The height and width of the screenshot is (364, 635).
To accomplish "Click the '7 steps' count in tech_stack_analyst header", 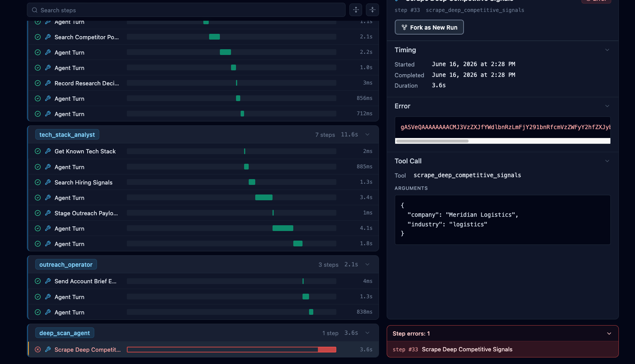I will coord(325,135).
